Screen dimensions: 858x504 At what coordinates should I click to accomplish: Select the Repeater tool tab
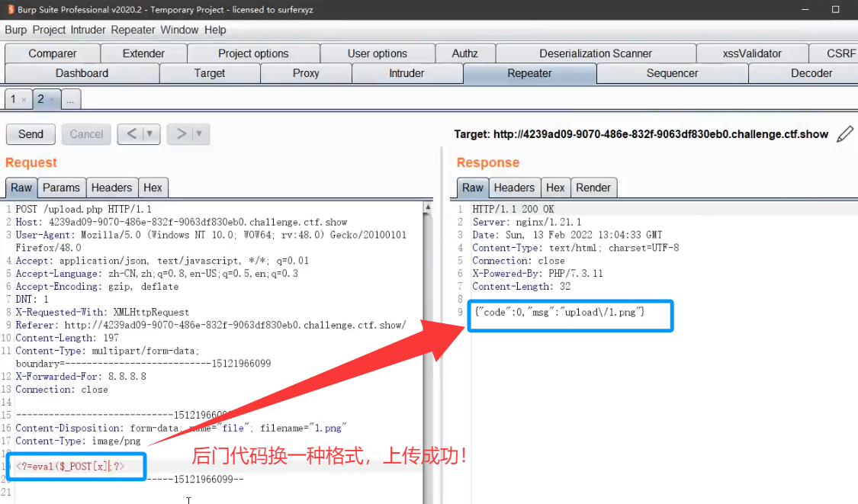click(530, 73)
